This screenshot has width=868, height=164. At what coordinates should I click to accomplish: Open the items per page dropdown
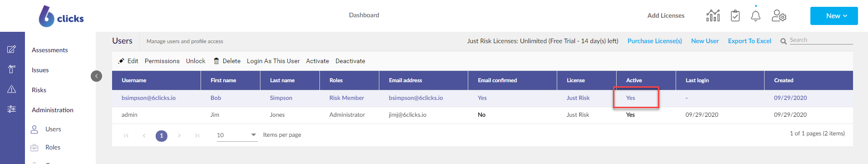tap(237, 135)
